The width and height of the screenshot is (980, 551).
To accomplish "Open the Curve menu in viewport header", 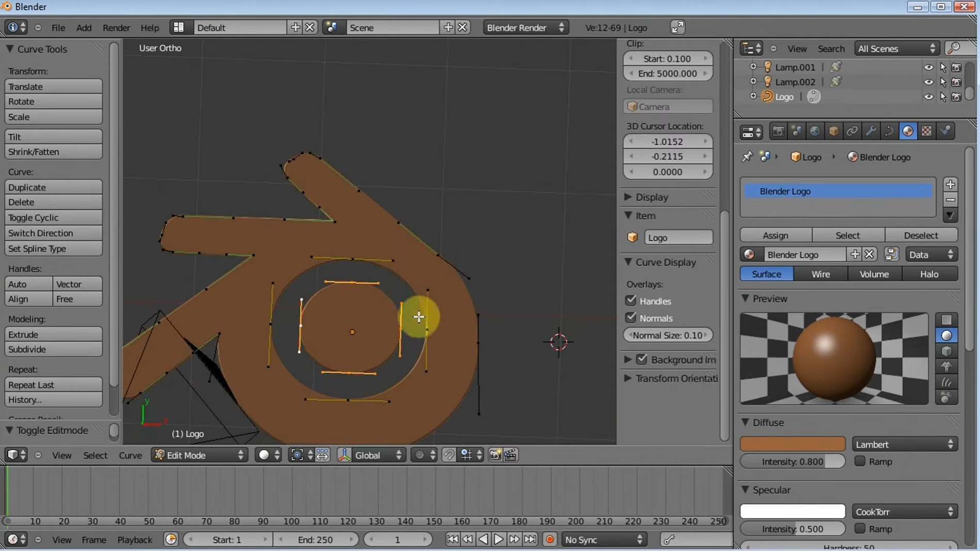I will click(130, 455).
